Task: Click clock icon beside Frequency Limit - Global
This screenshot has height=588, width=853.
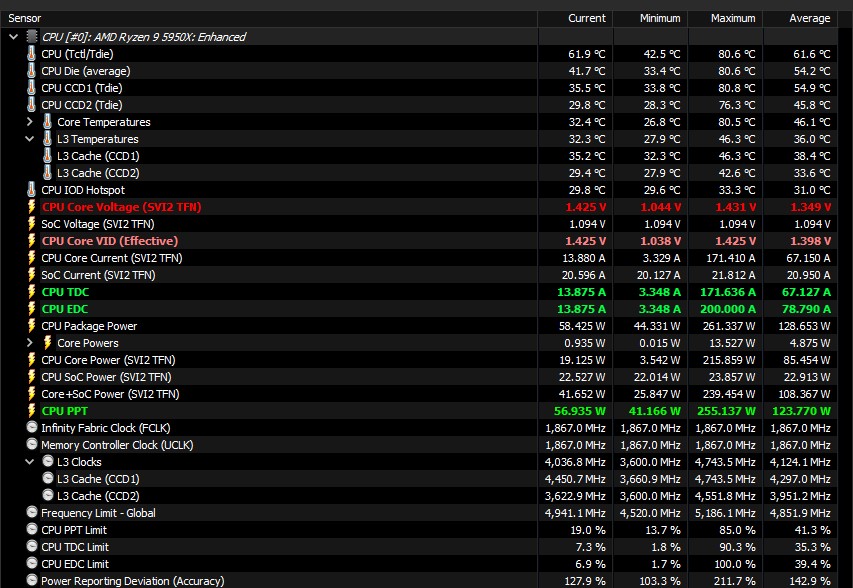Action: pyautogui.click(x=32, y=512)
